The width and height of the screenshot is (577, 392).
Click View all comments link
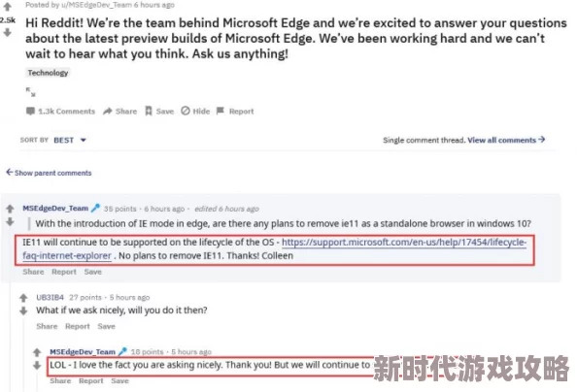(506, 140)
